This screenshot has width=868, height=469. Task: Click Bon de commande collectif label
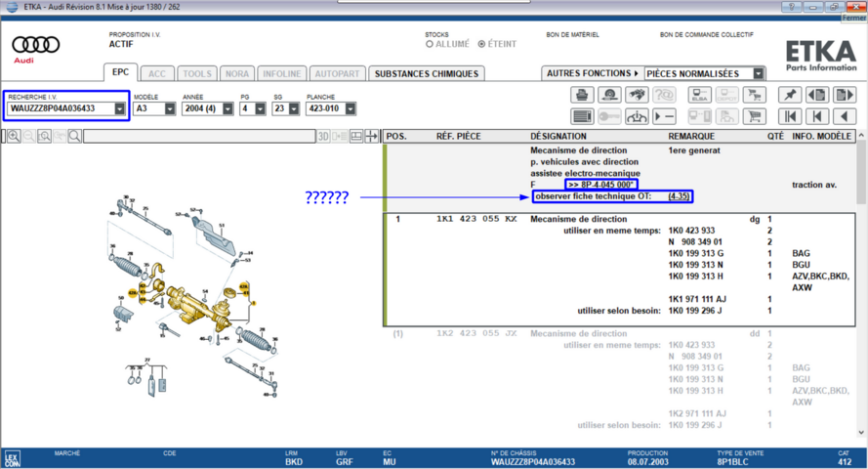706,34
